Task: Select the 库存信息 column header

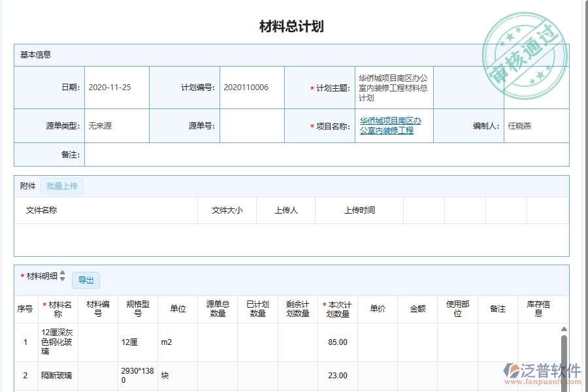Action: coord(538,309)
